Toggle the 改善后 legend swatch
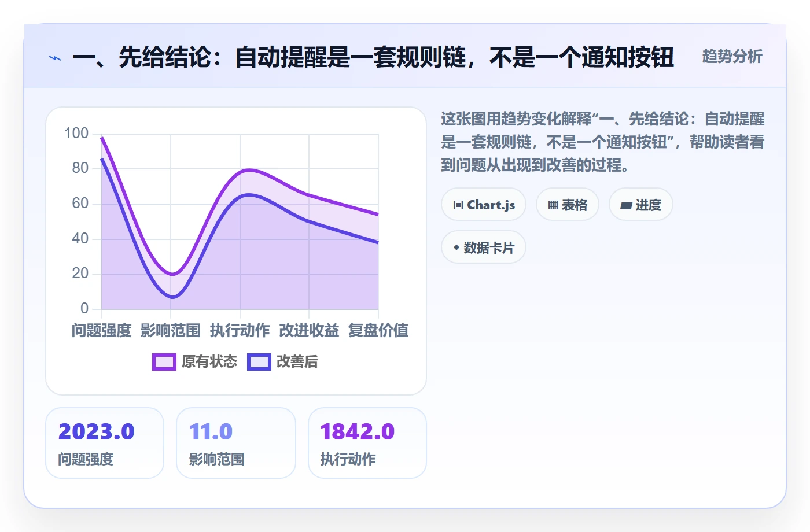The image size is (810, 532). coord(259,362)
